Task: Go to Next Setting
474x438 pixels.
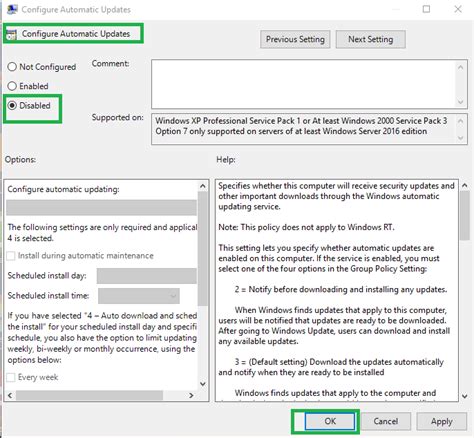Action: coord(371,39)
